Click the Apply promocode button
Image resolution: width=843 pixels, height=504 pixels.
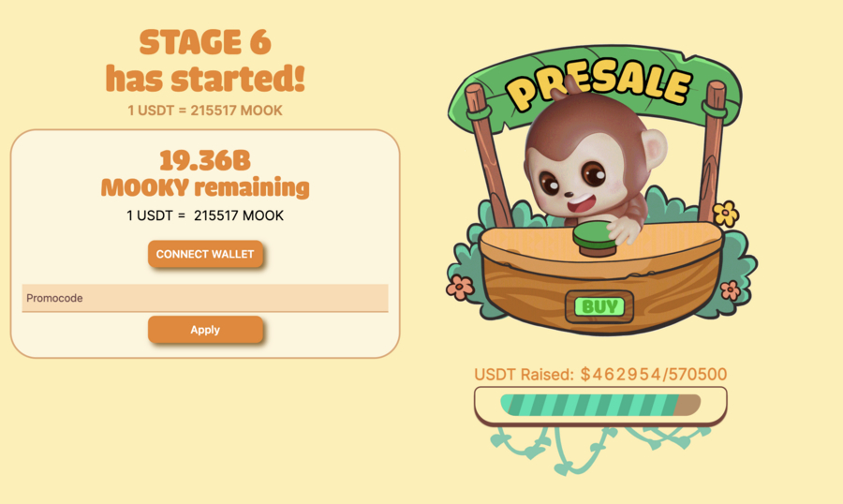(x=205, y=330)
